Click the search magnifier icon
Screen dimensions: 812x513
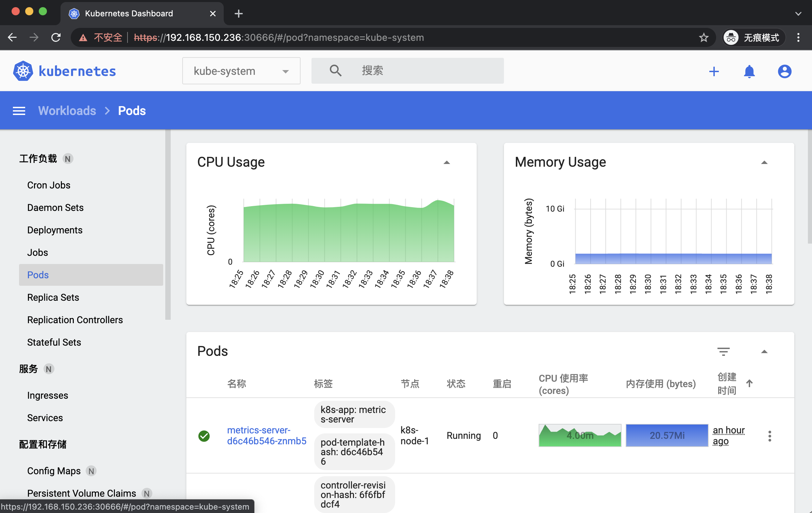tap(335, 71)
